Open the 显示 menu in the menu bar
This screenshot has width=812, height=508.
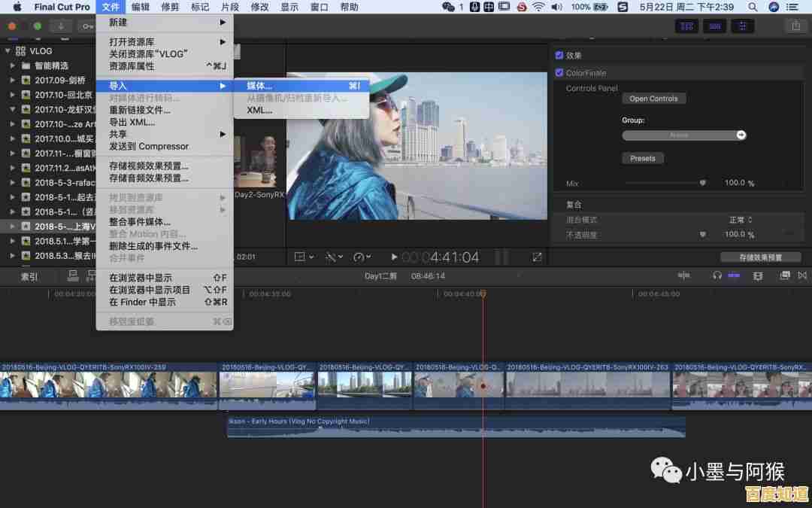point(289,7)
